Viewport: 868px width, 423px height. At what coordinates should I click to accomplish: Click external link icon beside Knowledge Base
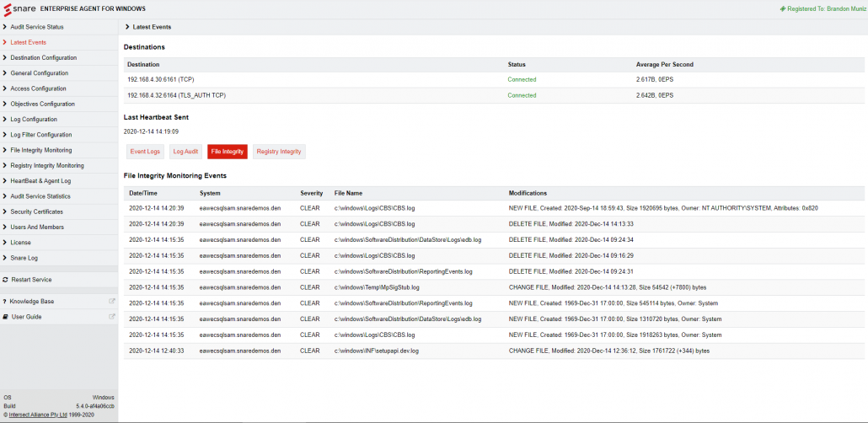[112, 301]
